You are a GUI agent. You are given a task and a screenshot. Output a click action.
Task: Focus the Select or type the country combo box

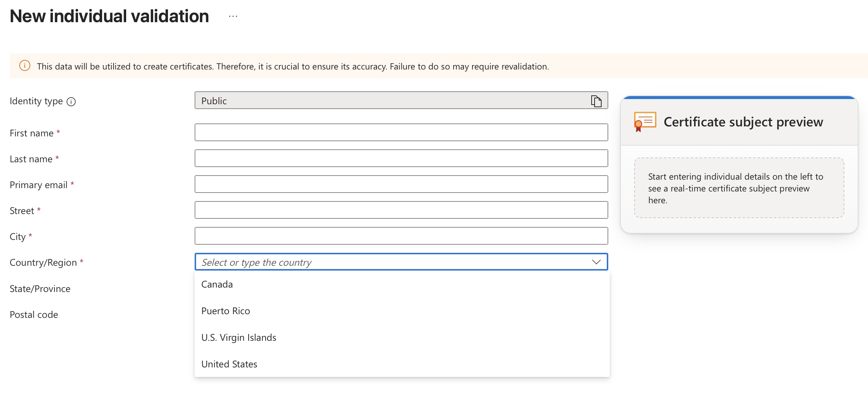pyautogui.click(x=401, y=262)
